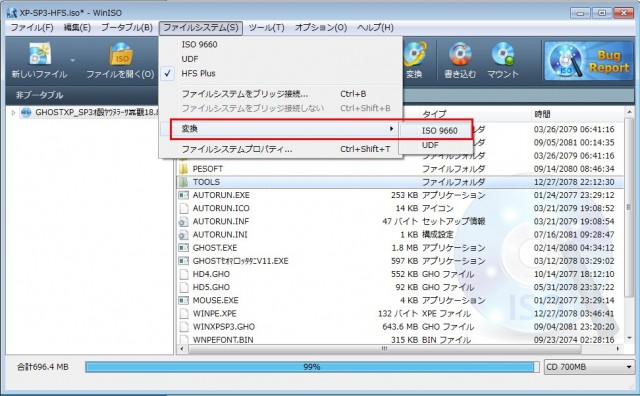
Task: Click the AUTORUN.ICO file icon
Action: coord(184,208)
